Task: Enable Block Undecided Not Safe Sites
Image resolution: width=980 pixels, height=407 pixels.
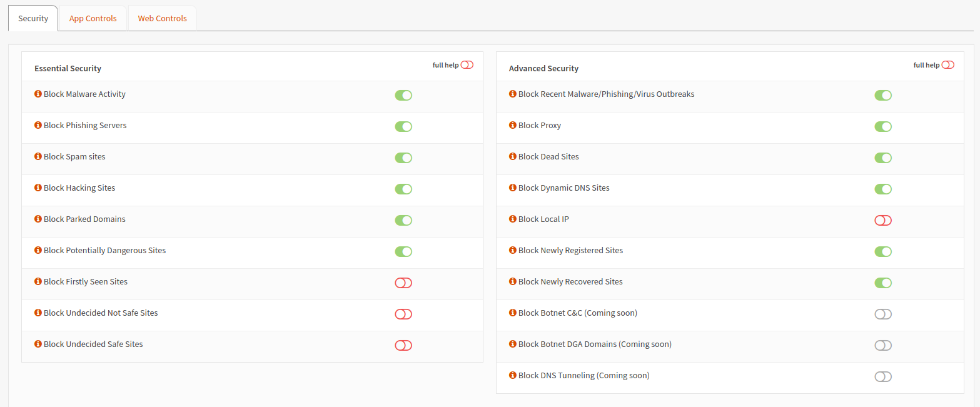Action: click(403, 314)
